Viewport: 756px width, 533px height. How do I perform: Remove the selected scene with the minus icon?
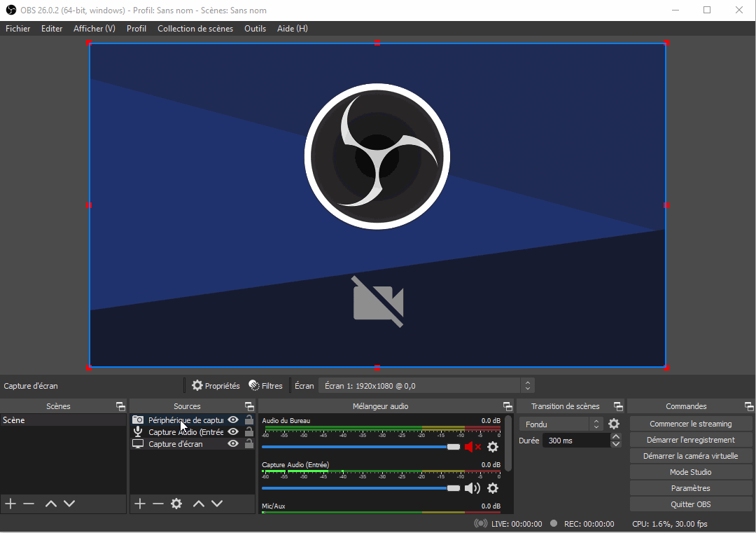tap(29, 504)
